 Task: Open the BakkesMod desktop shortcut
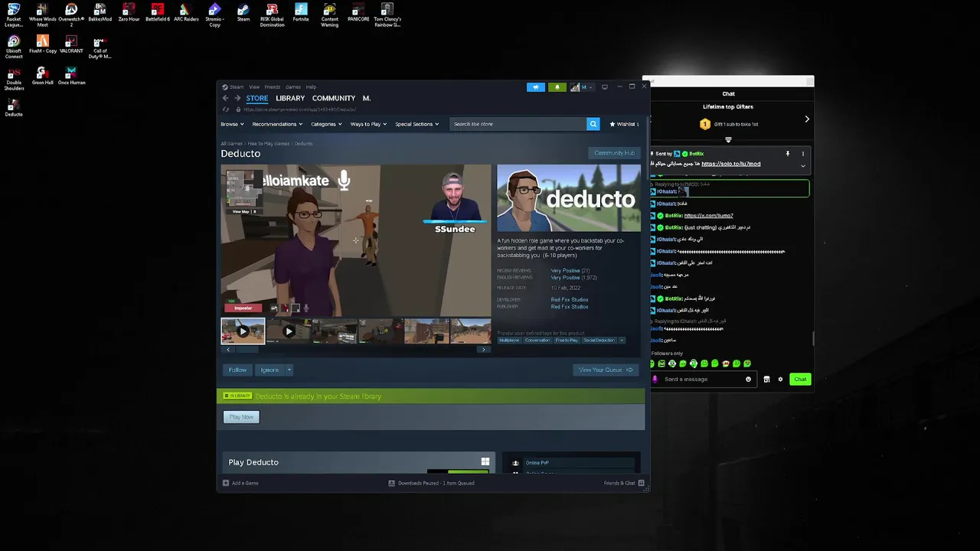point(100,13)
